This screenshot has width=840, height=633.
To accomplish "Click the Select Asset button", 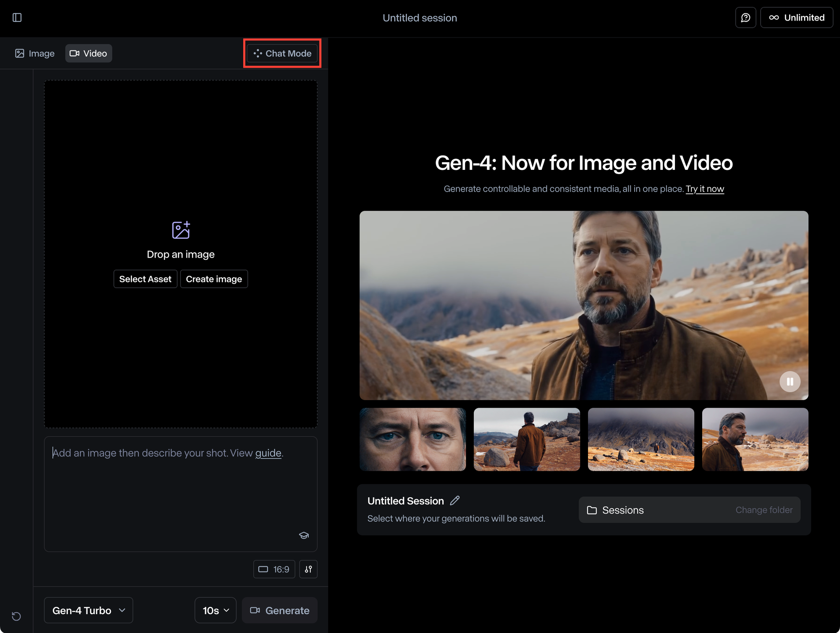I will click(145, 279).
